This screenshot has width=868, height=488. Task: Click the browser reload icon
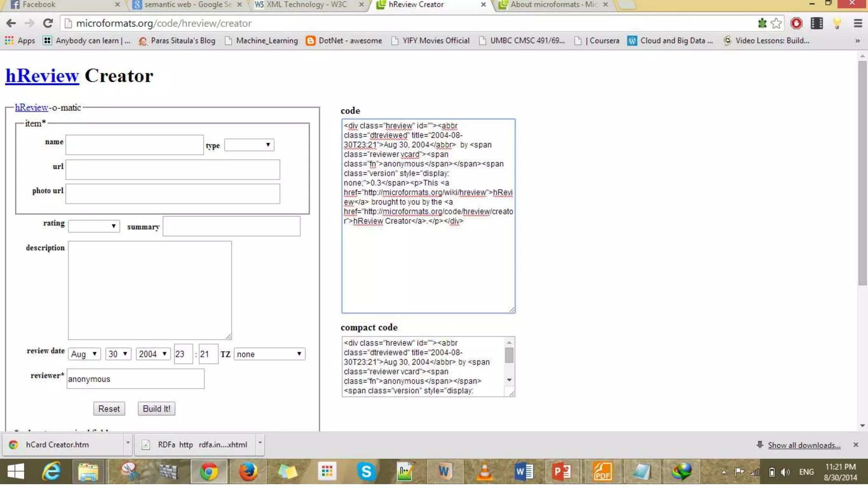pyautogui.click(x=48, y=23)
